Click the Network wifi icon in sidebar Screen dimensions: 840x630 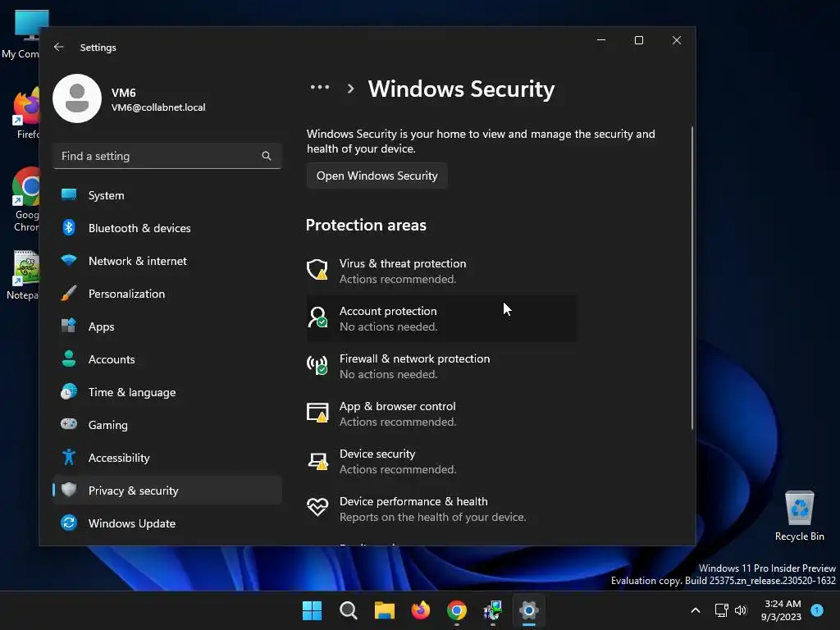[69, 261]
